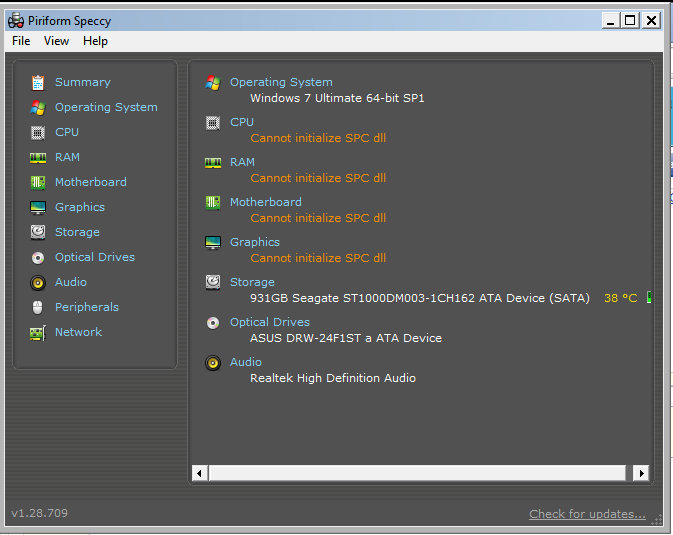Open Audio section in sidebar
This screenshot has height=535, width=673.
click(x=71, y=282)
